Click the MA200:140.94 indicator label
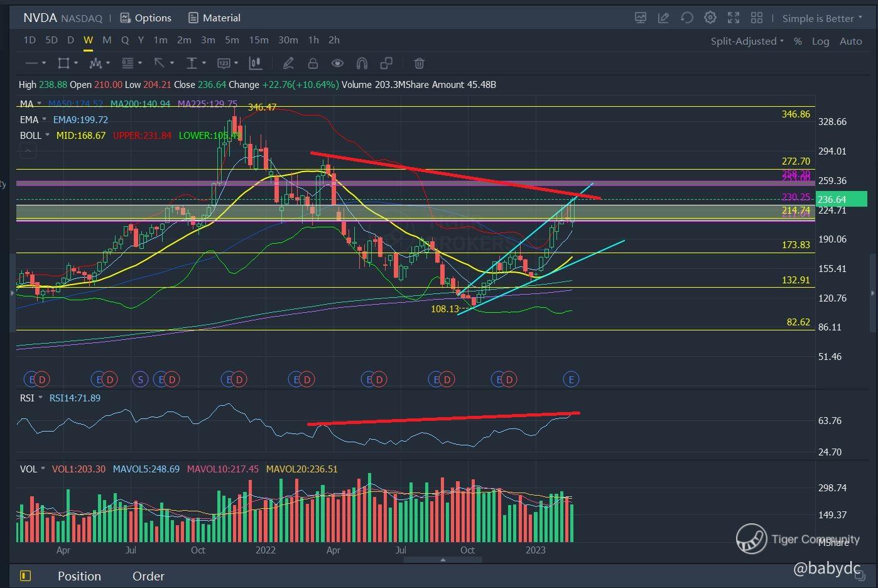This screenshot has height=588, width=878. coord(140,104)
